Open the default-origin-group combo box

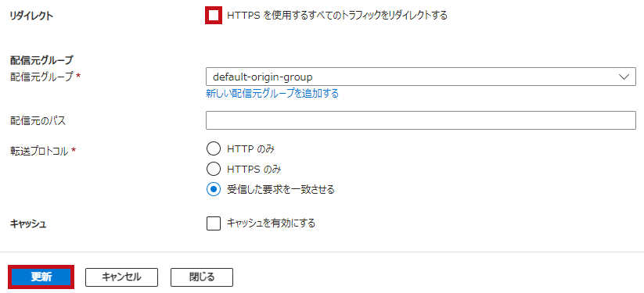point(420,77)
